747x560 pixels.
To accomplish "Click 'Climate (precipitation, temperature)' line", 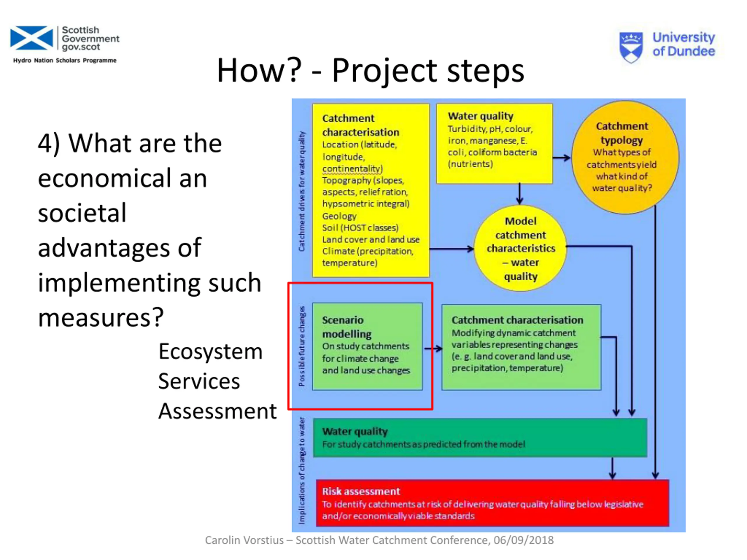I will [x=367, y=257].
